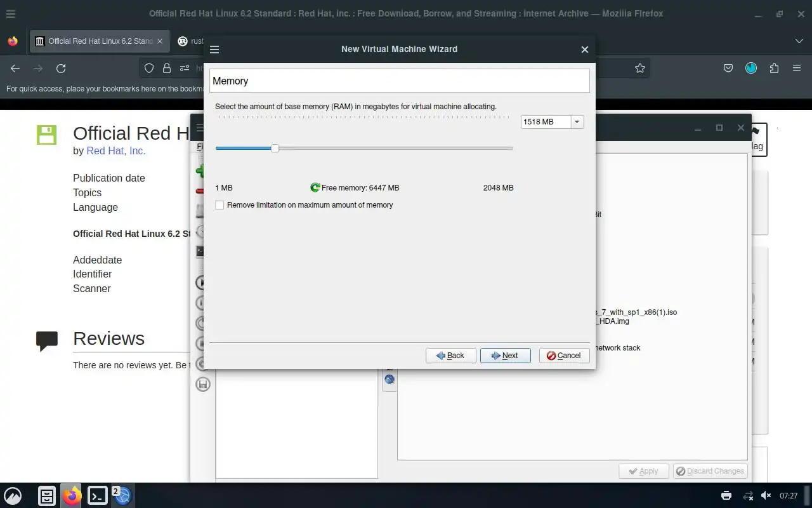Open the Firefox window menu icon

(x=11, y=13)
